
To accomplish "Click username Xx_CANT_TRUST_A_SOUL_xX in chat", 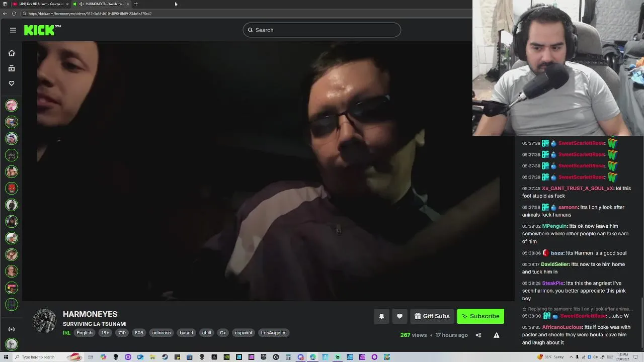I will 578,189.
